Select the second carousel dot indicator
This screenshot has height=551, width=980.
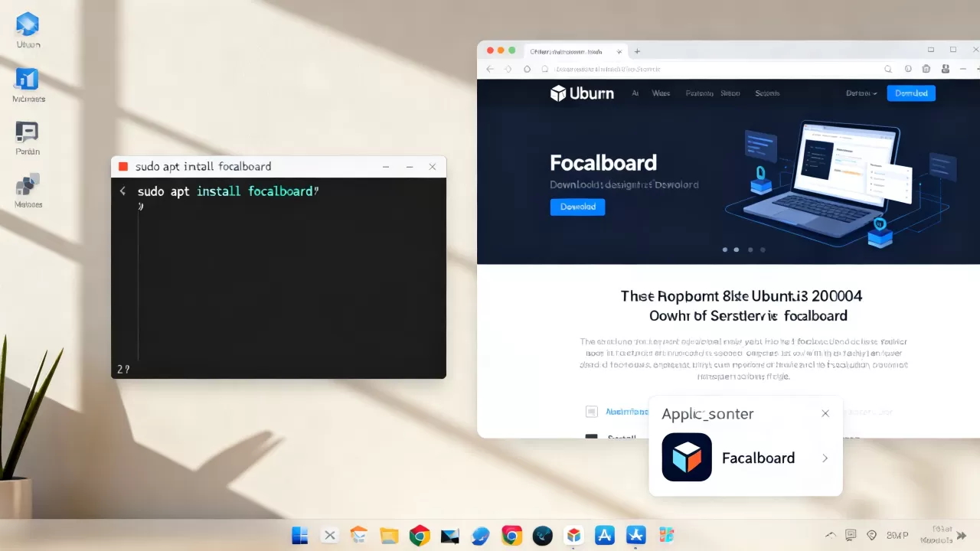pyautogui.click(x=737, y=249)
